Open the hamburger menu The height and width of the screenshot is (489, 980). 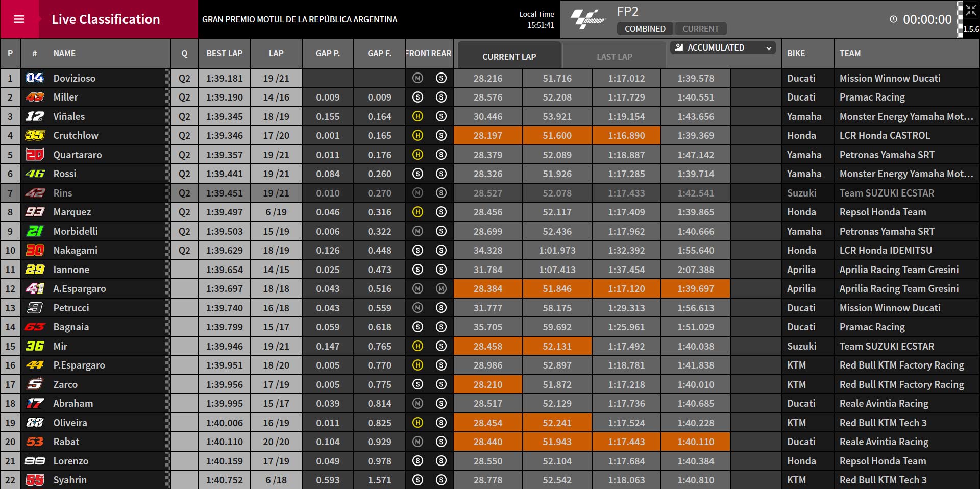click(x=19, y=19)
